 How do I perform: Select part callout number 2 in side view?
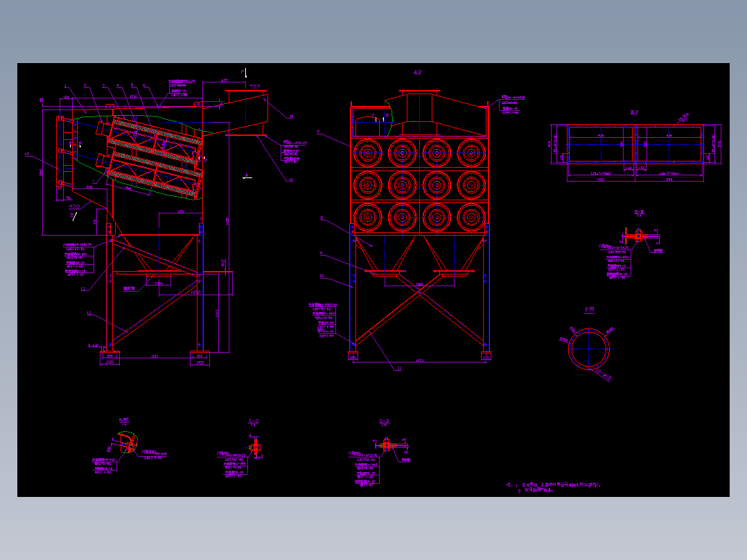[85, 86]
